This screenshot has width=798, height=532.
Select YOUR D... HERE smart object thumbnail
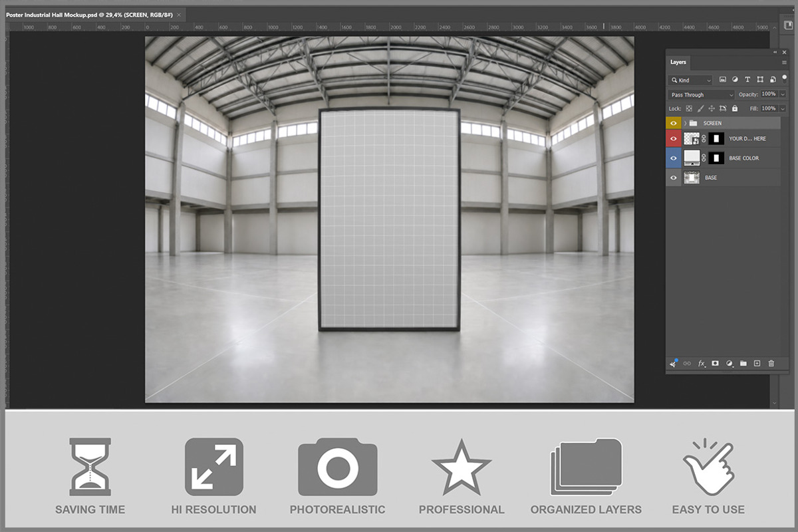(x=692, y=139)
